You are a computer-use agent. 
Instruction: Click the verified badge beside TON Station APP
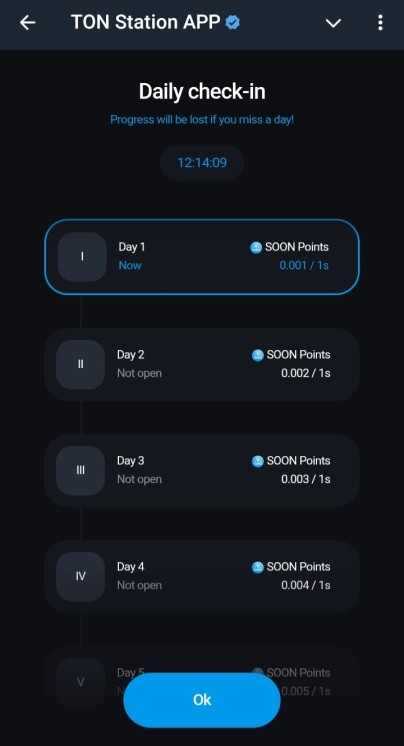coord(233,22)
